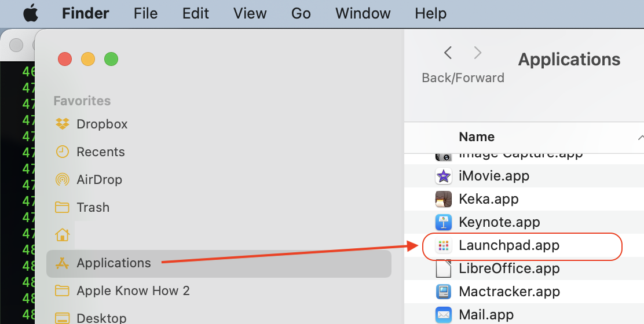644x324 pixels.
Task: Select Apple Know How 2 folder
Action: tap(133, 290)
